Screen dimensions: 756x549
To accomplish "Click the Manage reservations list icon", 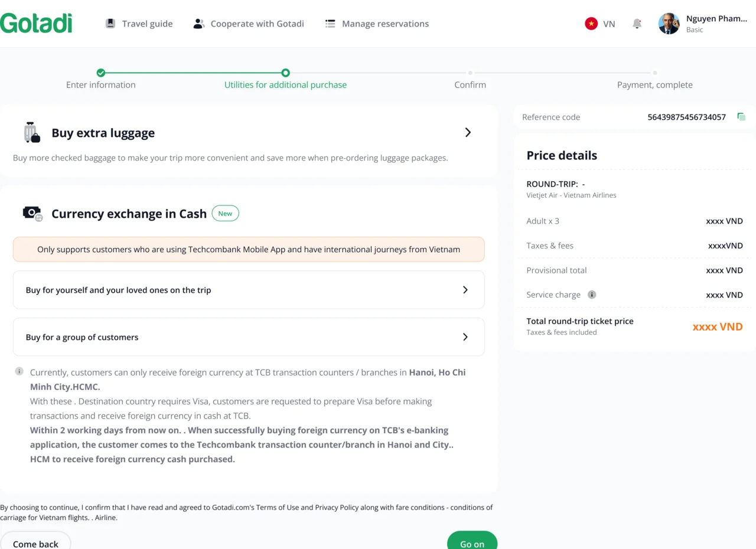I will pyautogui.click(x=330, y=24).
